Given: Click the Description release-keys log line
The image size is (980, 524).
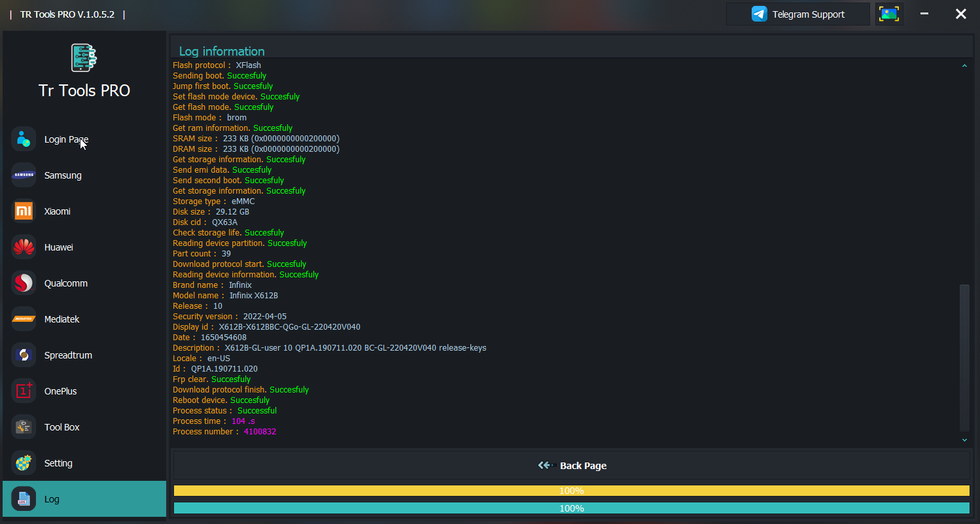Looking at the screenshot, I should pyautogui.click(x=329, y=348).
